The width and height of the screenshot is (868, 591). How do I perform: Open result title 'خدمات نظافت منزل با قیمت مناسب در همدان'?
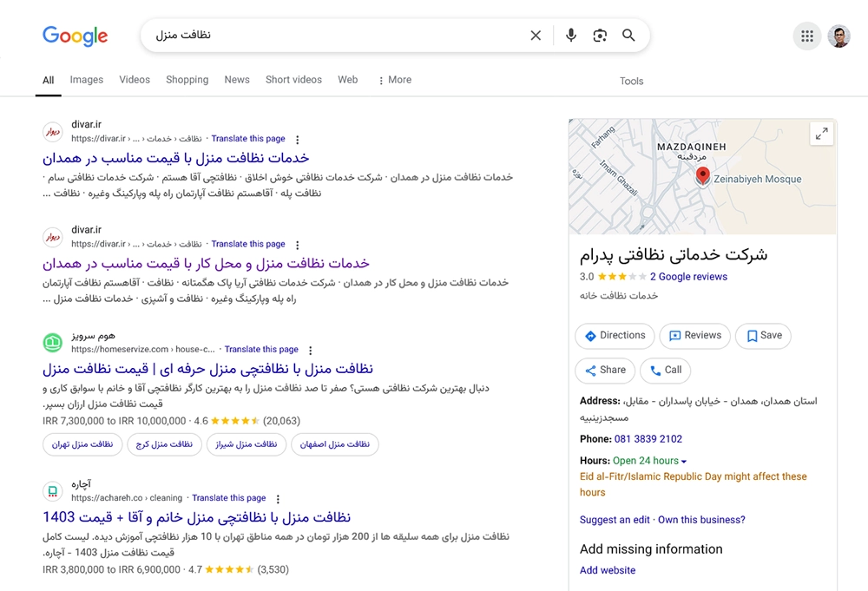click(x=176, y=158)
